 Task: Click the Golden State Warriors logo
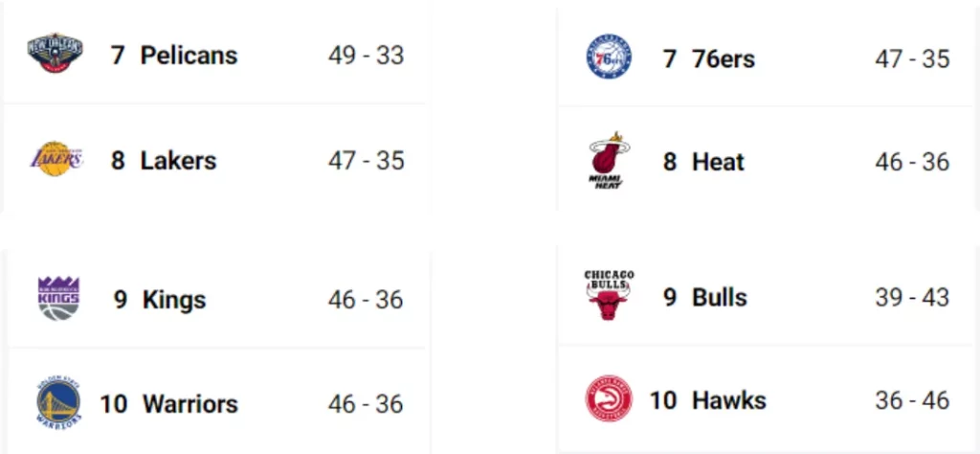[x=58, y=403]
